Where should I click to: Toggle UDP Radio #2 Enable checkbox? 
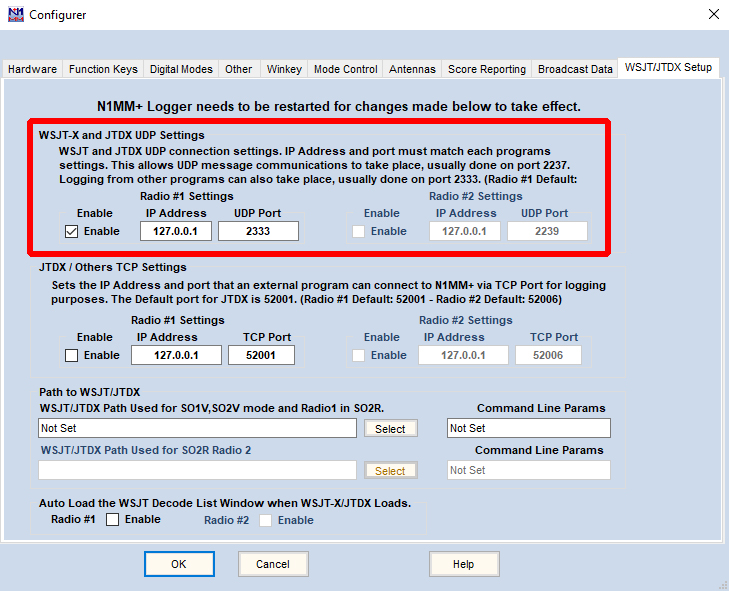pos(358,231)
